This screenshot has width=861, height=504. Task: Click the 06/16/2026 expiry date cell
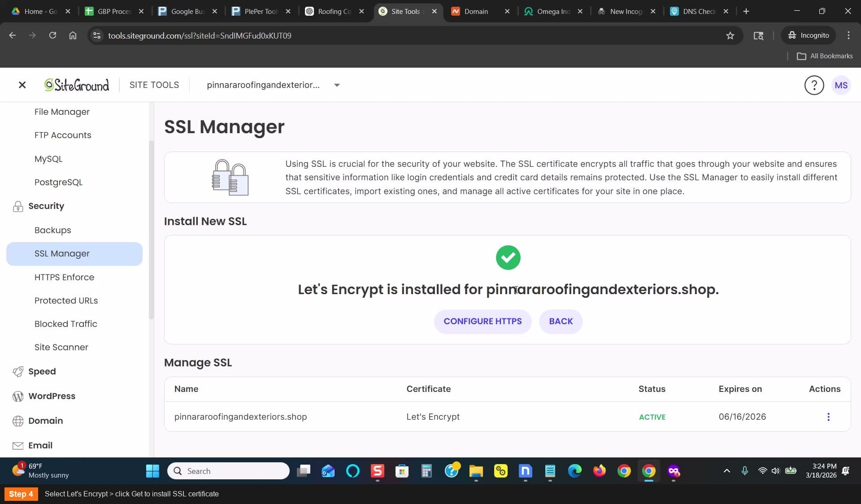tap(742, 417)
